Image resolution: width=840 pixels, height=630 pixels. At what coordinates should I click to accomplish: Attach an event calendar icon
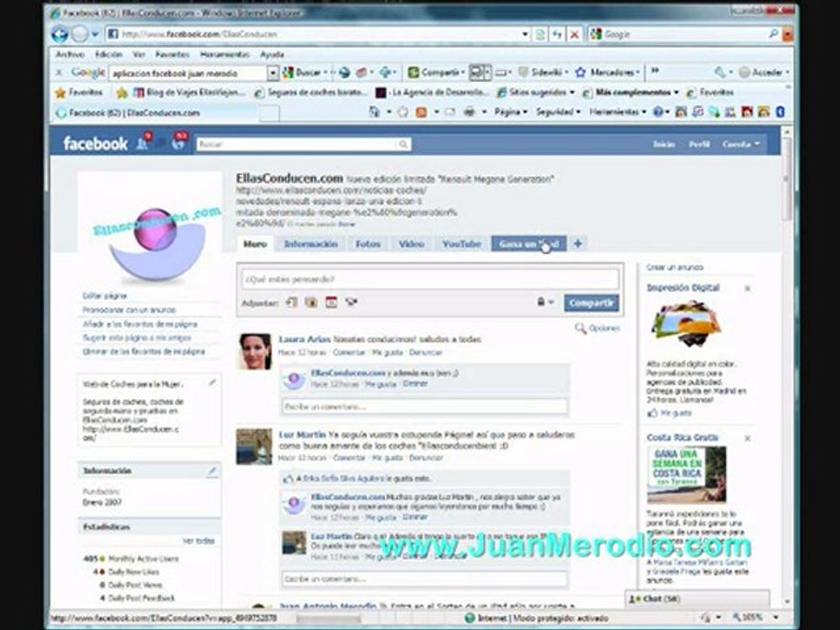pos(331,302)
